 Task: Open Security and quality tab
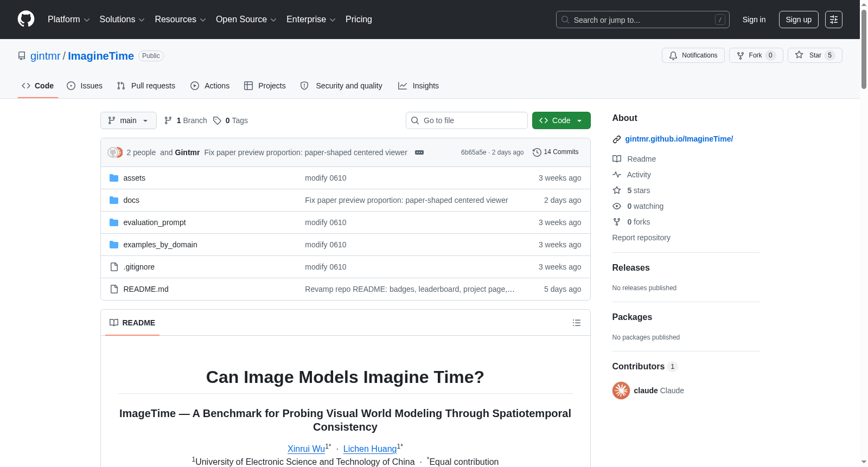point(341,86)
